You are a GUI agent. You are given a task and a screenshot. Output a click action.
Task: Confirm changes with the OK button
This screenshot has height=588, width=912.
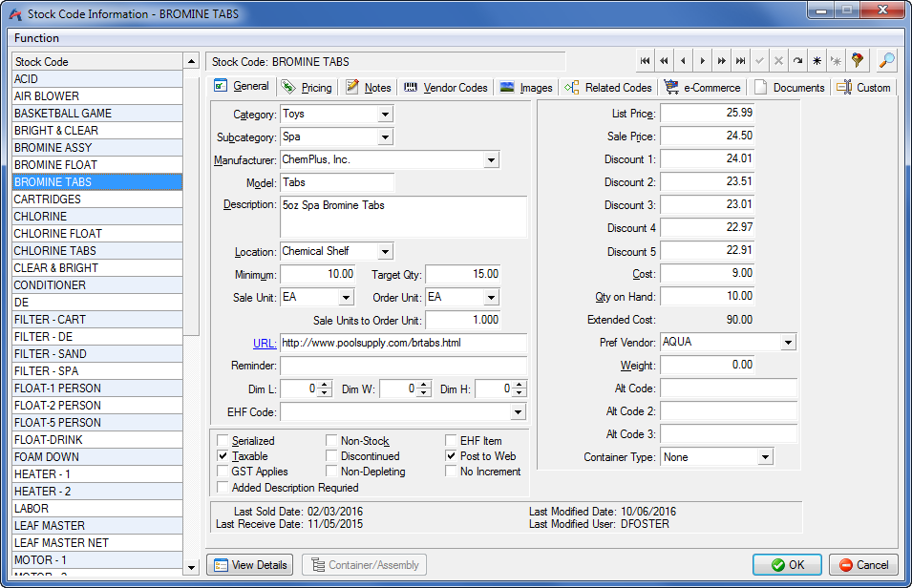point(787,564)
